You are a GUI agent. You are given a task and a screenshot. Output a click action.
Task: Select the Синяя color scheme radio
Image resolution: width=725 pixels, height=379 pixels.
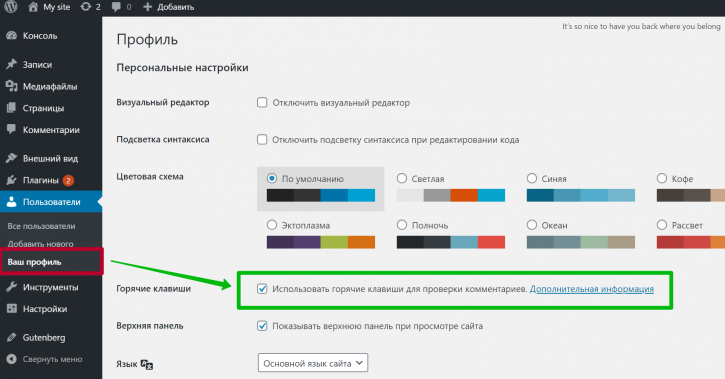tap(532, 178)
